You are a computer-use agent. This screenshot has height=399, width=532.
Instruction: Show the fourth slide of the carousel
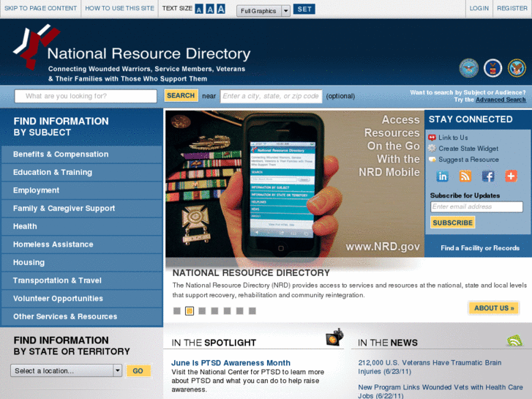pos(214,310)
